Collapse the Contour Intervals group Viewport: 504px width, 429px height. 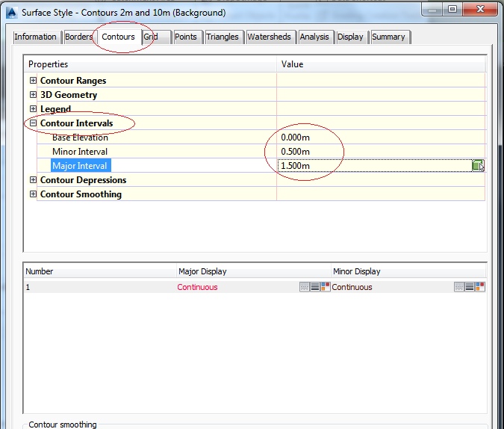(x=33, y=123)
